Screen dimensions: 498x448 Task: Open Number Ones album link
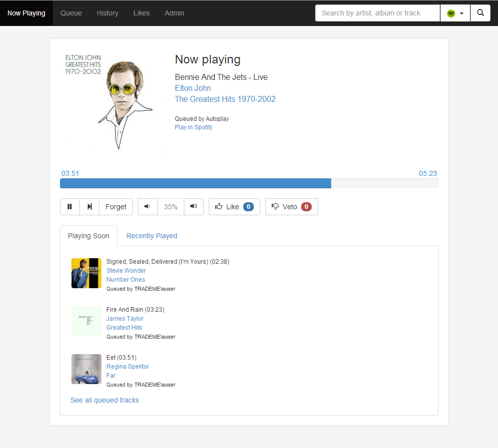point(126,280)
